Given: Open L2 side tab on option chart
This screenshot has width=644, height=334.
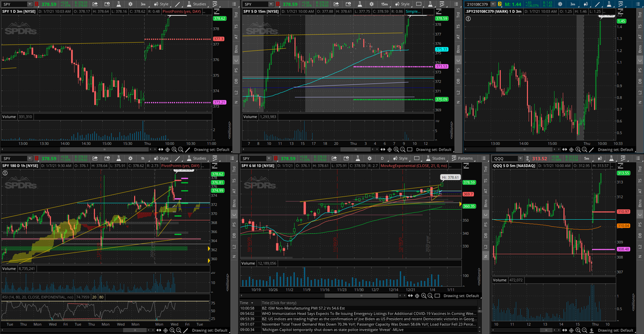Looking at the screenshot, I should (x=639, y=93).
